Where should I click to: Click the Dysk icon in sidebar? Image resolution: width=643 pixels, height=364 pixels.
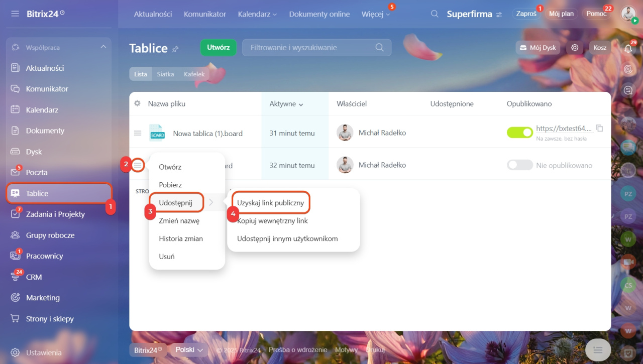click(15, 152)
